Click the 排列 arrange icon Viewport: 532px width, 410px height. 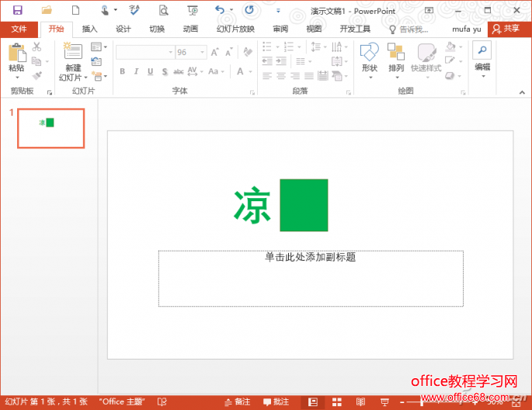(396, 54)
